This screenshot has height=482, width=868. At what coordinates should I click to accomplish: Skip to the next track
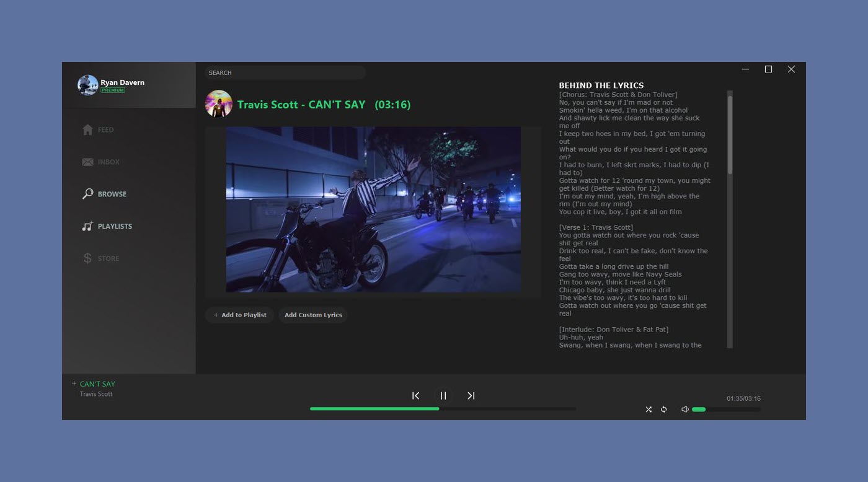pos(471,395)
